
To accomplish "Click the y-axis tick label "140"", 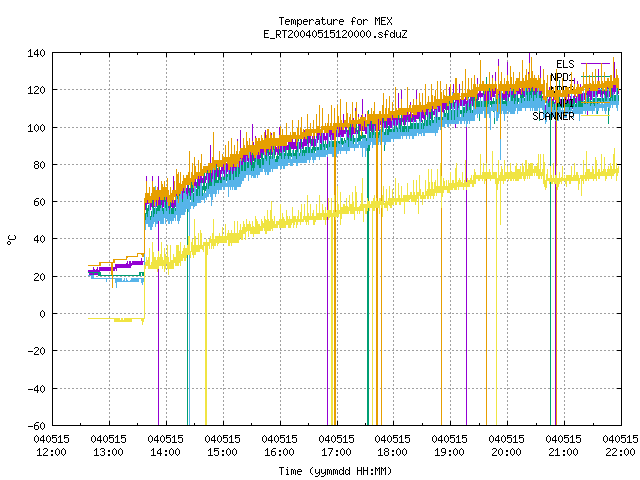I will pos(36,53).
